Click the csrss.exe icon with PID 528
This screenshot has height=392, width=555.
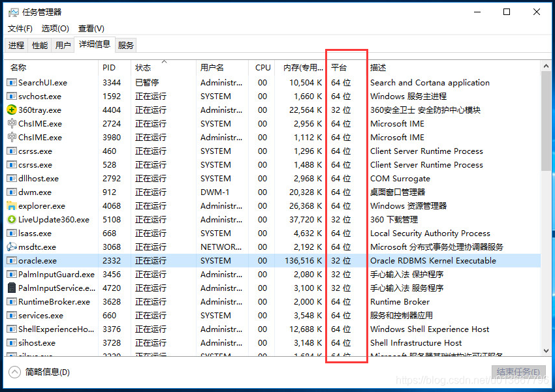coord(12,165)
